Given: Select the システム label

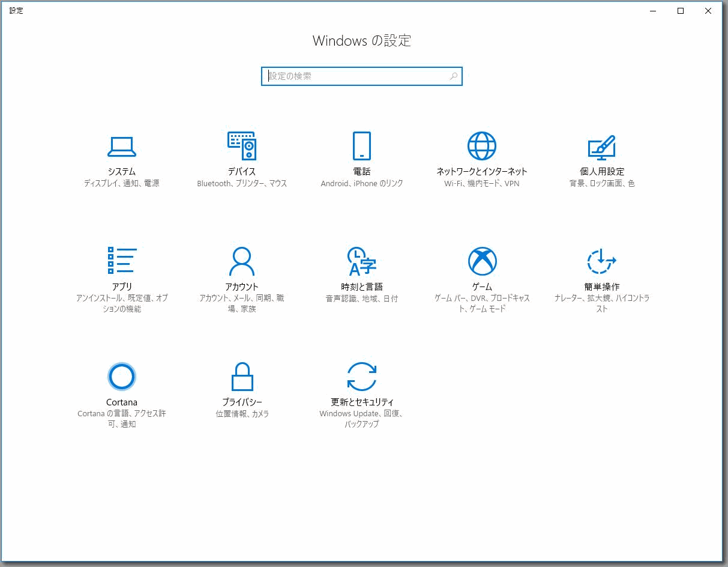Looking at the screenshot, I should pyautogui.click(x=122, y=172).
